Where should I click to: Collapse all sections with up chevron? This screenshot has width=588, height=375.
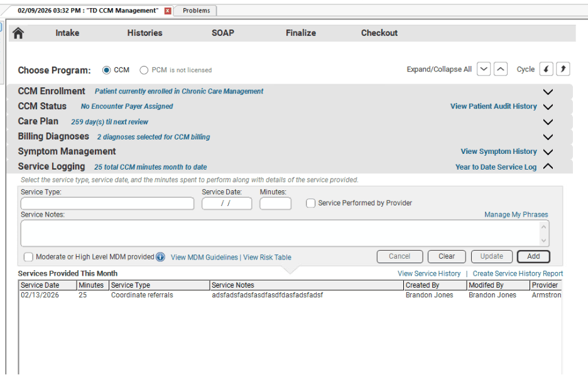click(501, 69)
